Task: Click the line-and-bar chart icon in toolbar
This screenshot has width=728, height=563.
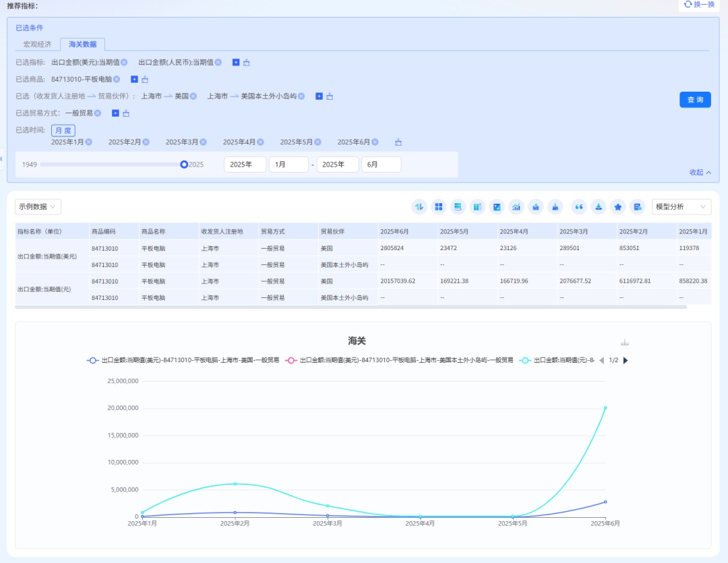Action: coord(517,207)
